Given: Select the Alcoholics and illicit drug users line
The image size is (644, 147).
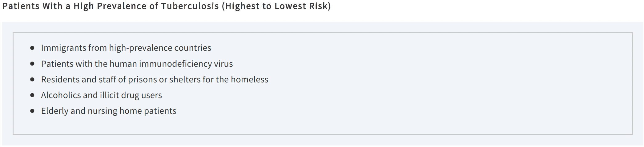Looking at the screenshot, I should click(x=102, y=95).
